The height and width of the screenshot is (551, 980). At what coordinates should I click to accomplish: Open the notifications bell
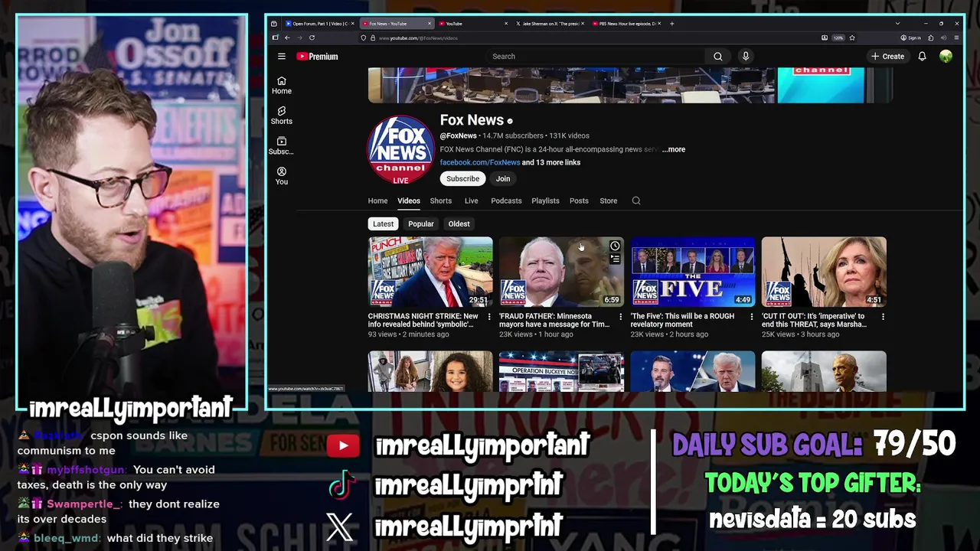tap(922, 57)
